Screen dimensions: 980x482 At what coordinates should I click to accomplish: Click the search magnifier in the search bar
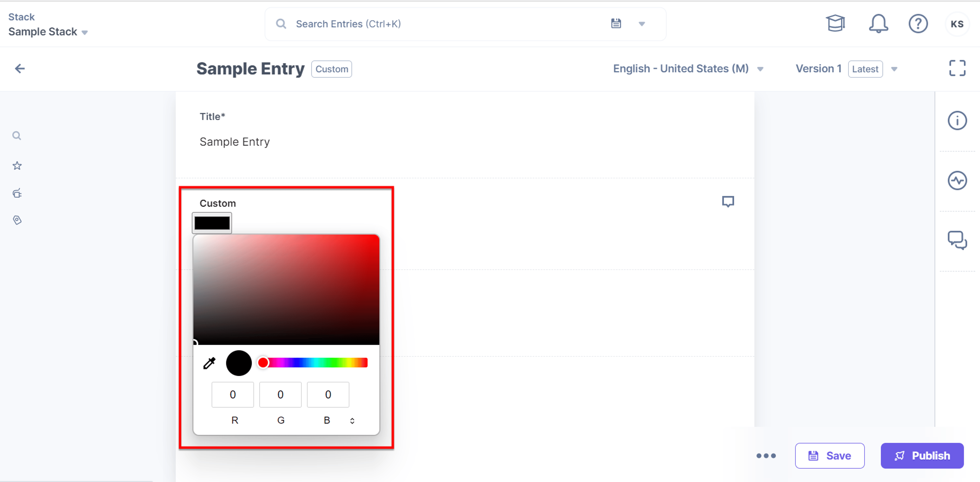[281, 24]
